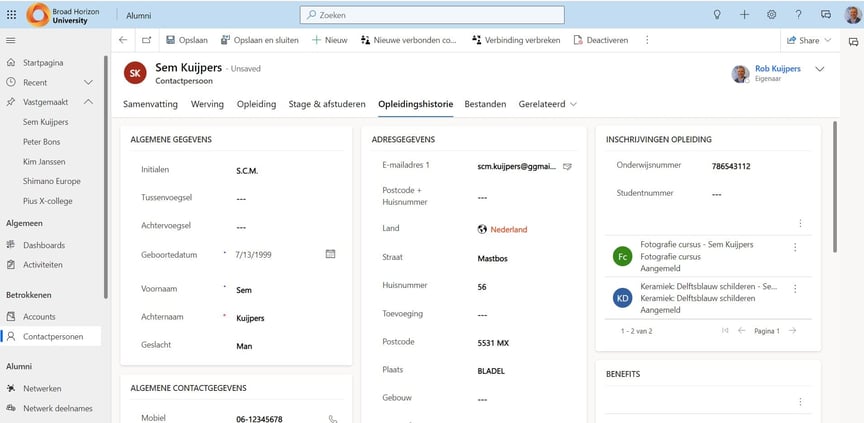
Task: Open pinned Shimano Europe record
Action: point(51,181)
